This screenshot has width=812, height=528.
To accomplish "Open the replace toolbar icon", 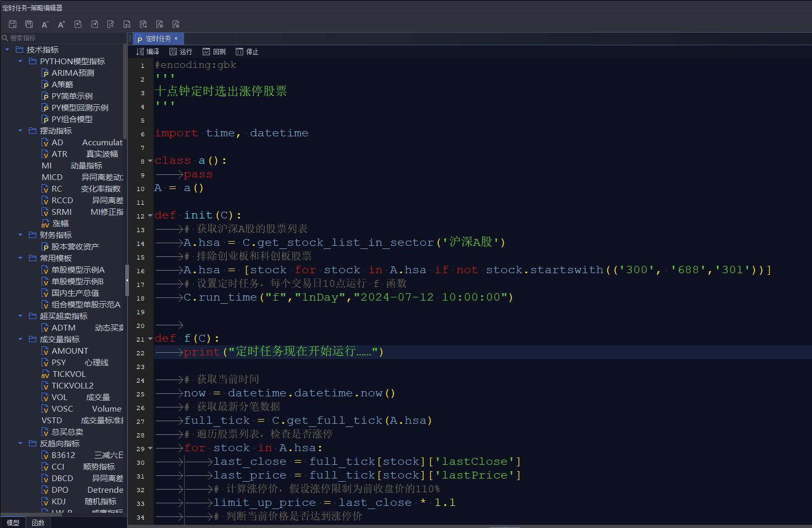I will coord(127,24).
